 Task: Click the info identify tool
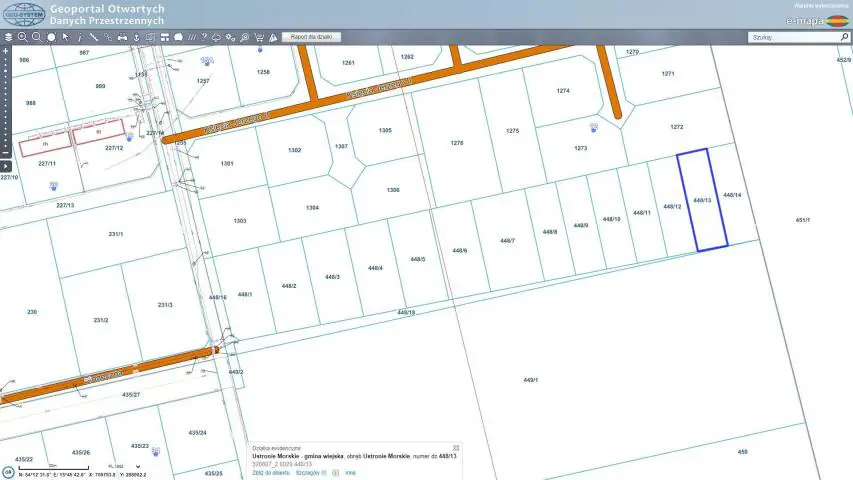[x=79, y=37]
